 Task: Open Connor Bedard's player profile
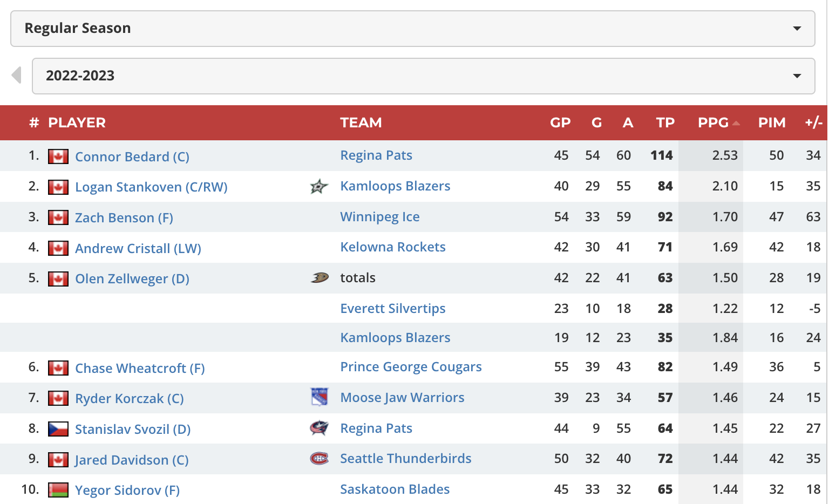pos(132,156)
